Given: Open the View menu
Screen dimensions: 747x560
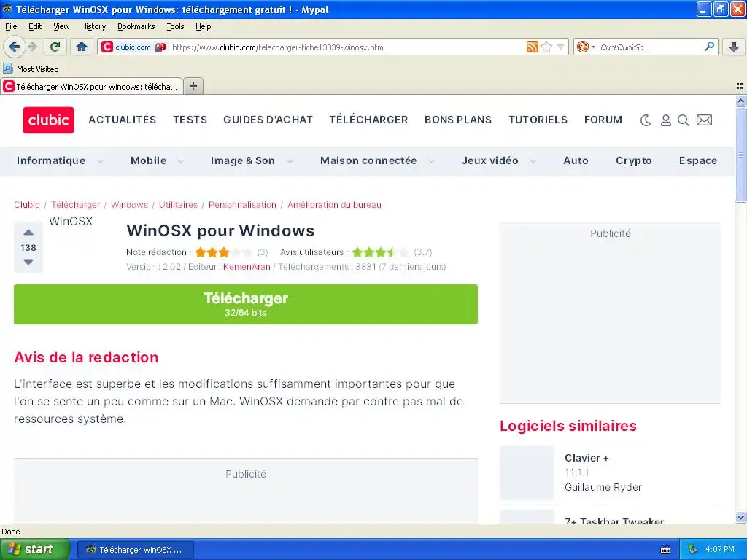Looking at the screenshot, I should click(x=61, y=26).
